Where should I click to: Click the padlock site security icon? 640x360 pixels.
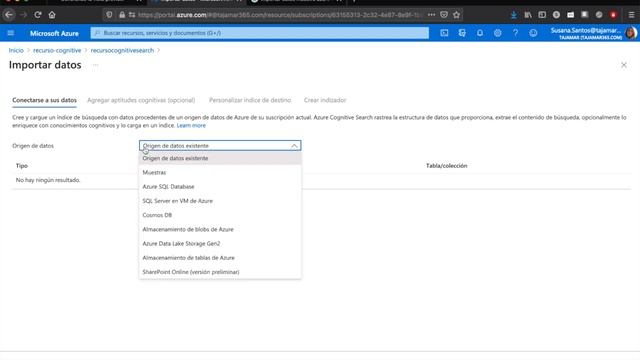pyautogui.click(x=122, y=15)
